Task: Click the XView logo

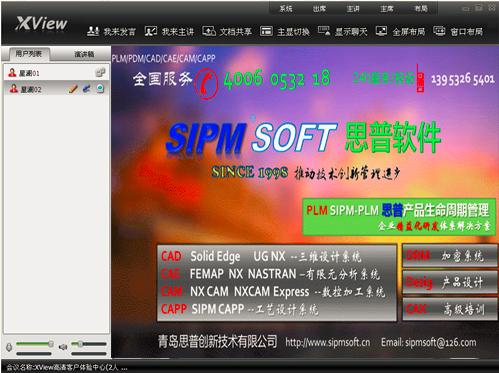Action: coord(41,24)
